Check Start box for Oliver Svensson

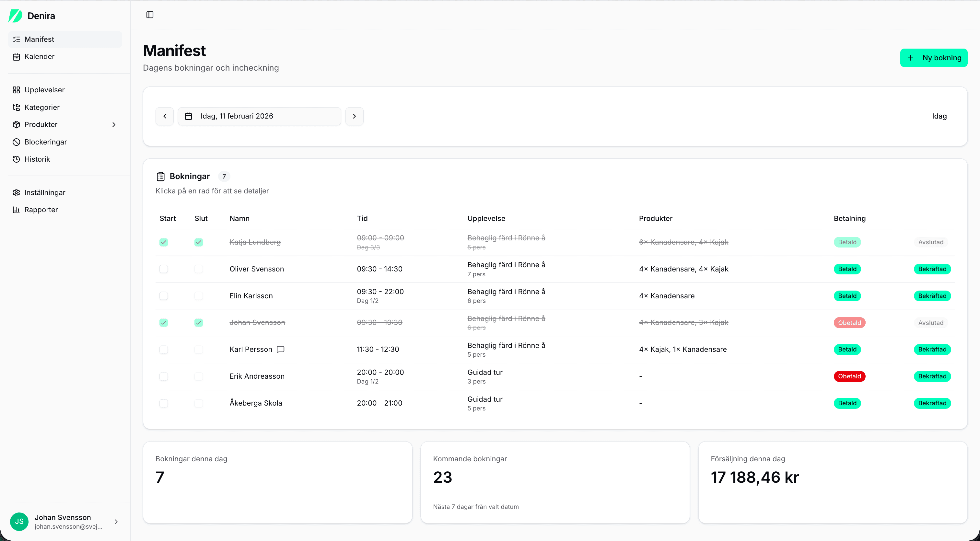point(164,269)
